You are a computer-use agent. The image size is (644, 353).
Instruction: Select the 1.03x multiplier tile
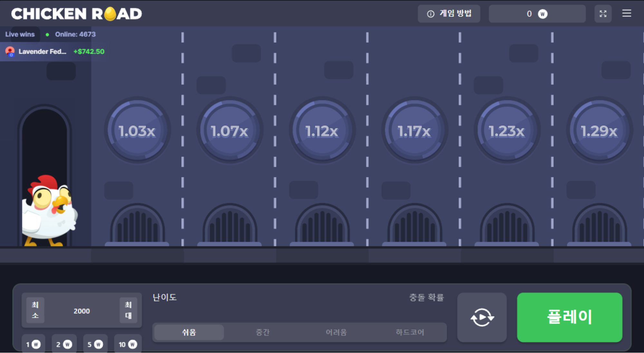coord(137,131)
